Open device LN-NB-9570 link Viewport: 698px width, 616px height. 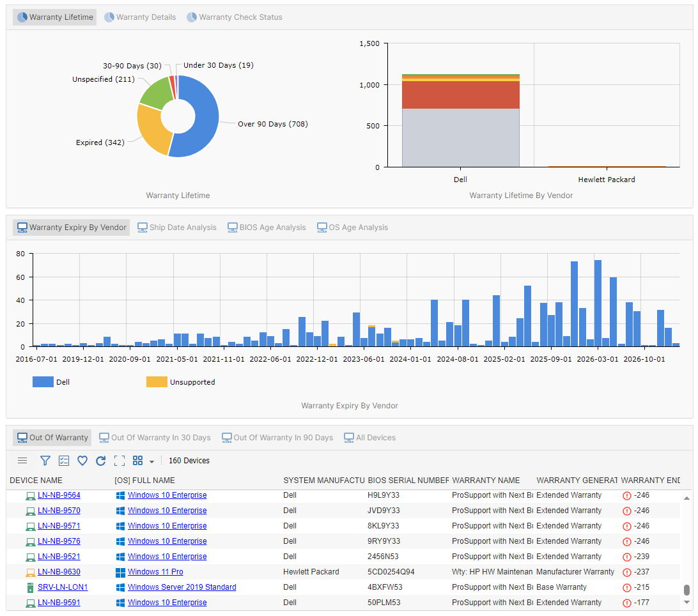pyautogui.click(x=59, y=511)
